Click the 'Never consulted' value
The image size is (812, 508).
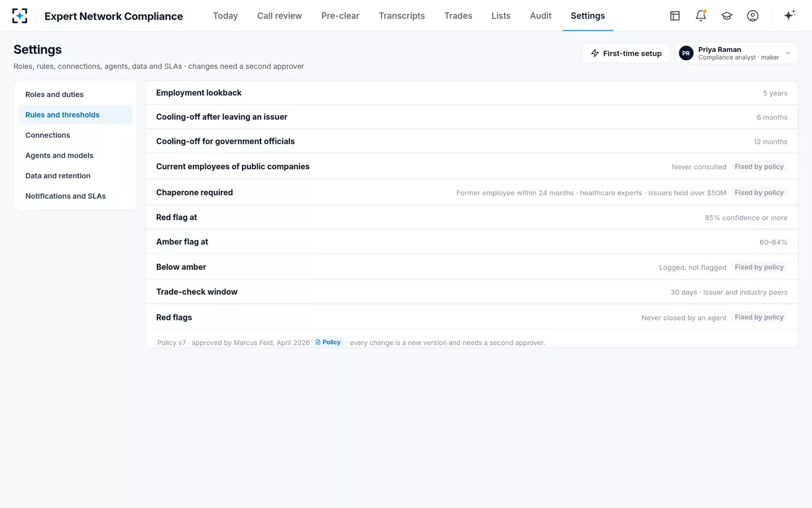click(699, 167)
